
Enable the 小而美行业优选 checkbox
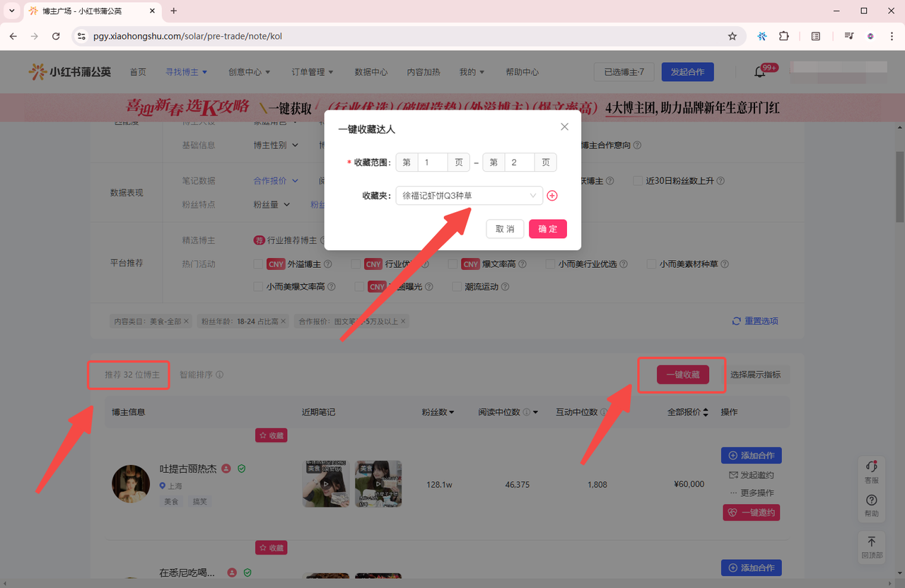551,264
